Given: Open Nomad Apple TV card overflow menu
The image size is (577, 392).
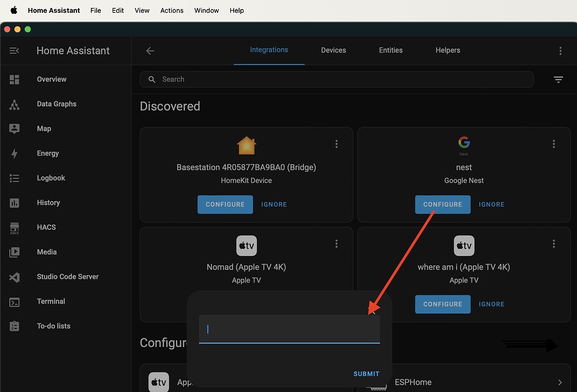Looking at the screenshot, I should [336, 244].
